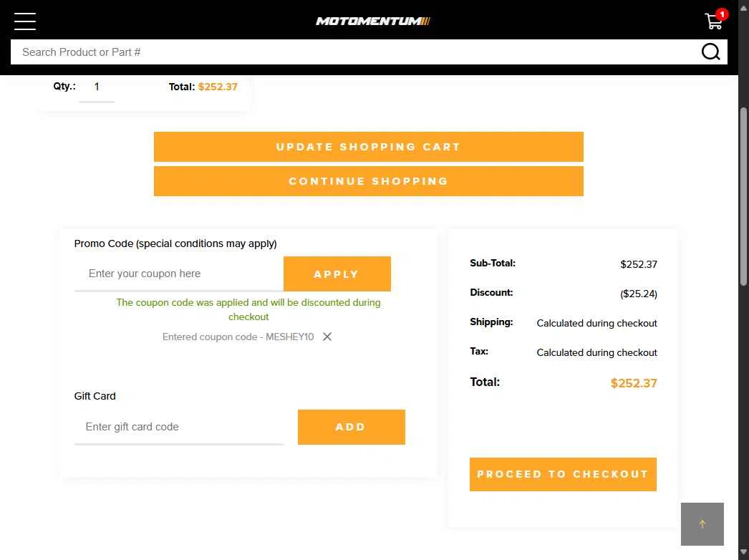Focus the coupon code input field
Screen dimensions: 749x560
pyautogui.click(x=178, y=274)
